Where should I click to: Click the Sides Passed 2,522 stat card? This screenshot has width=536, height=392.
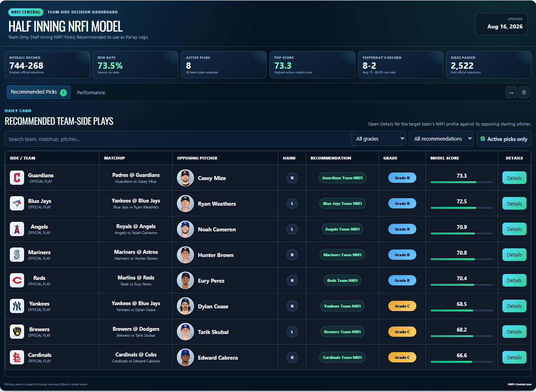pyautogui.click(x=489, y=65)
